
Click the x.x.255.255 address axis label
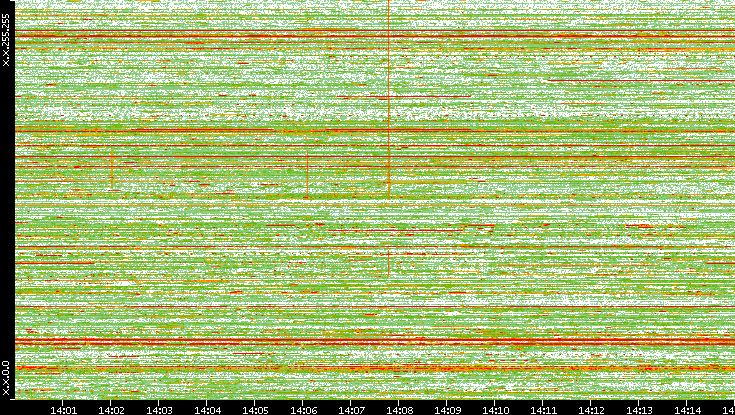click(x=6, y=40)
